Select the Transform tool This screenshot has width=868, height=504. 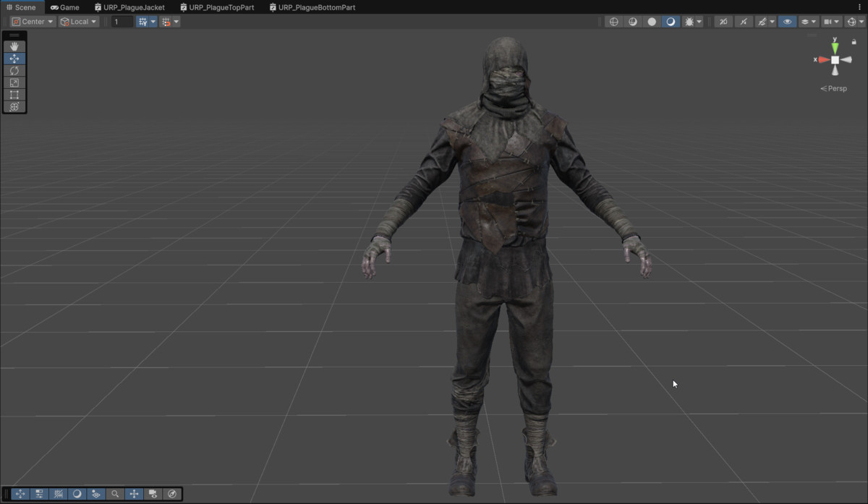(x=14, y=107)
